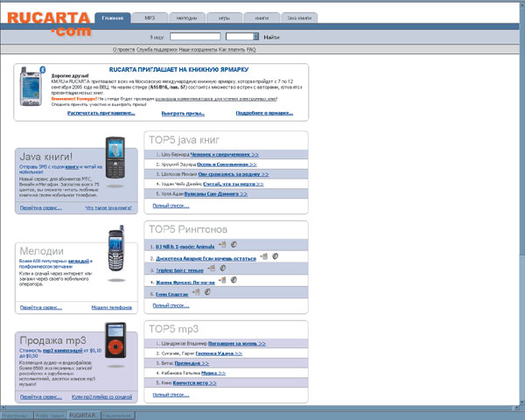Click the RUCARTA.com logo

[x=49, y=24]
